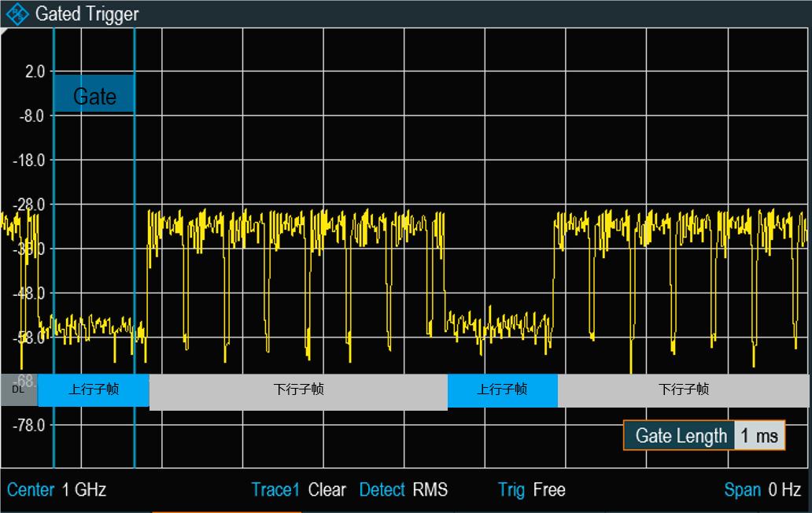The image size is (812, 513).
Task: Select the right gate boundary line
Action: [x=135, y=236]
